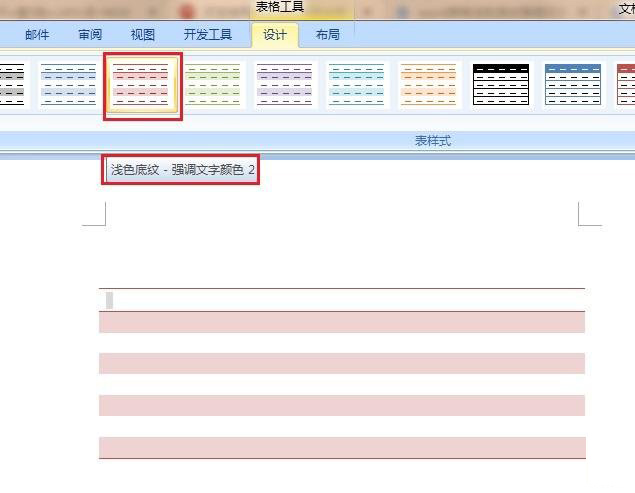635x493 pixels.
Task: Apply the black and gray light shading table style
Action: [x=12, y=85]
